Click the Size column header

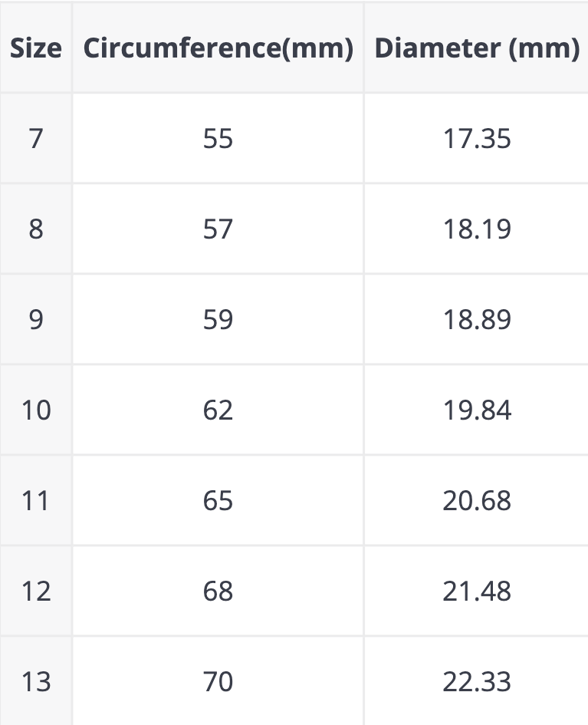click(36, 48)
